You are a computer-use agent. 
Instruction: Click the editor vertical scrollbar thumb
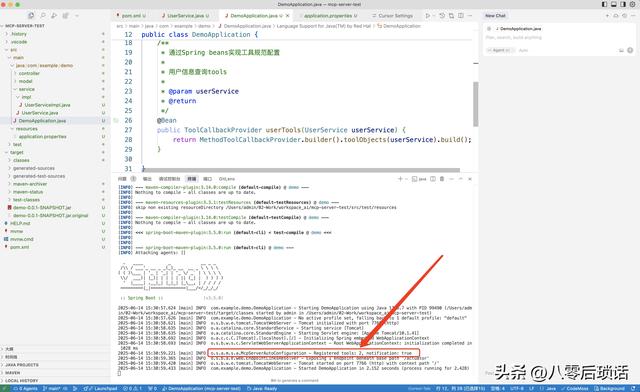point(476,104)
